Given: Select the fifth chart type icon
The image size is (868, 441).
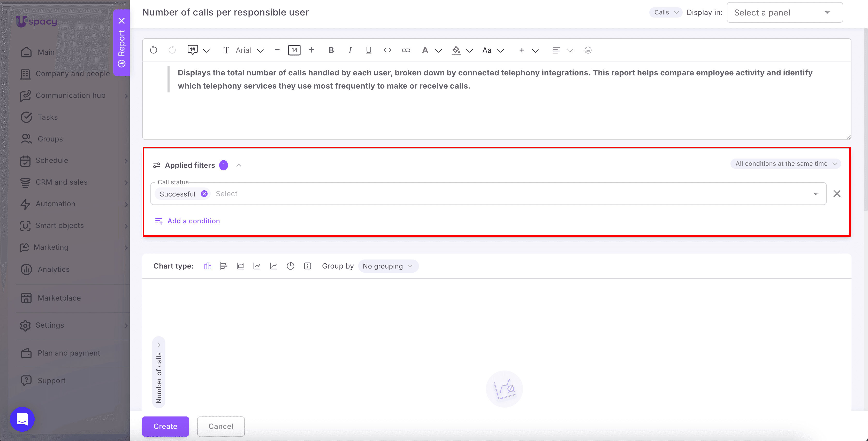Looking at the screenshot, I should (x=273, y=266).
